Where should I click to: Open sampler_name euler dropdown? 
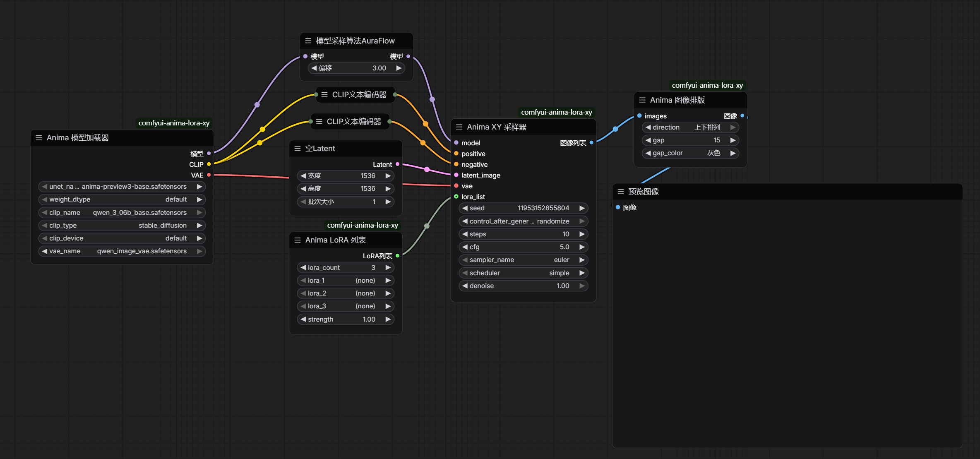tap(524, 260)
